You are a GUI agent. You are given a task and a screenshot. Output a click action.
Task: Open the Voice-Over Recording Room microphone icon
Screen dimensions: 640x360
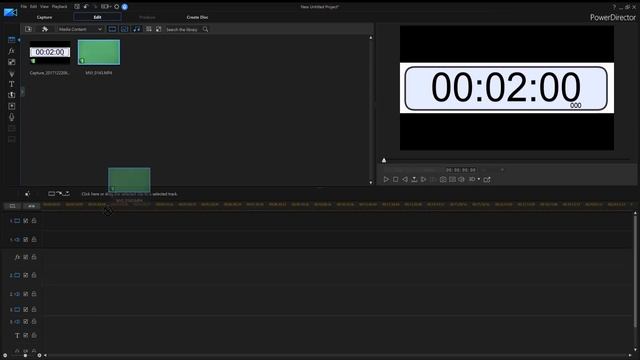coord(11,117)
